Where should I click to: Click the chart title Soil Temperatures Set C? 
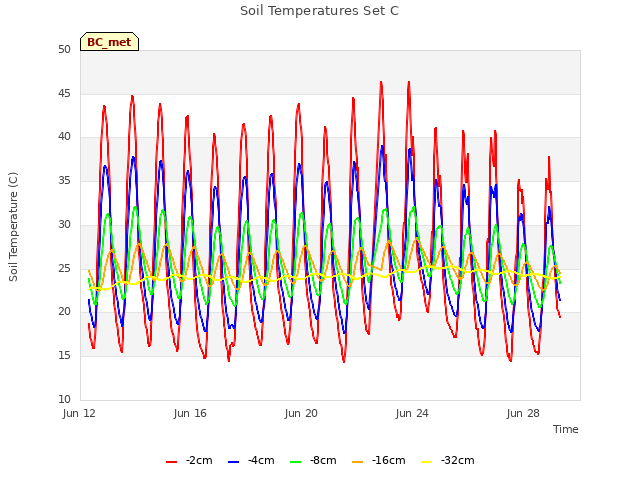coord(320,11)
